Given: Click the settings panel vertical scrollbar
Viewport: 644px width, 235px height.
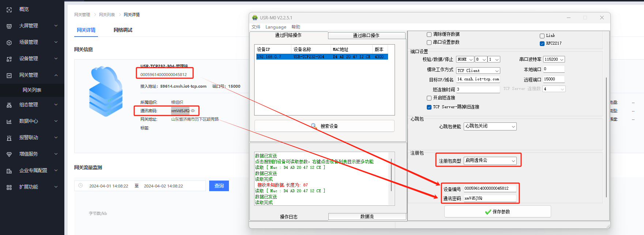Looking at the screenshot, I should click(606, 137).
